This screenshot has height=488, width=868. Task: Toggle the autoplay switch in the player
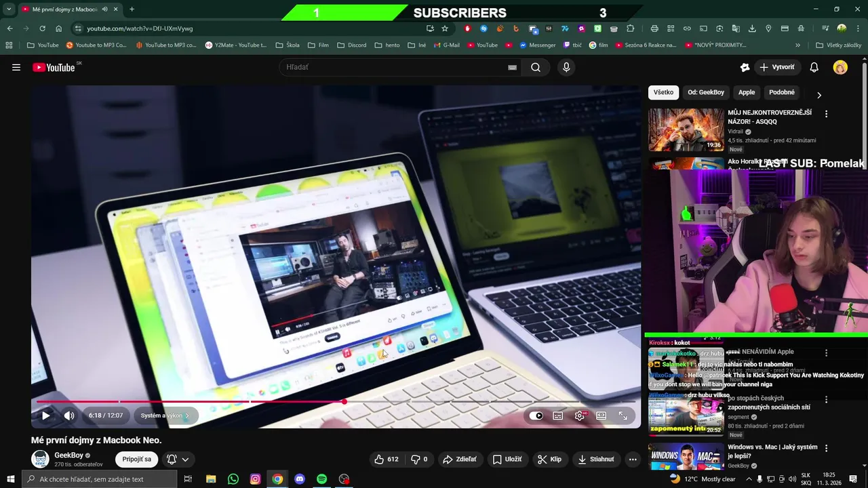(537, 415)
